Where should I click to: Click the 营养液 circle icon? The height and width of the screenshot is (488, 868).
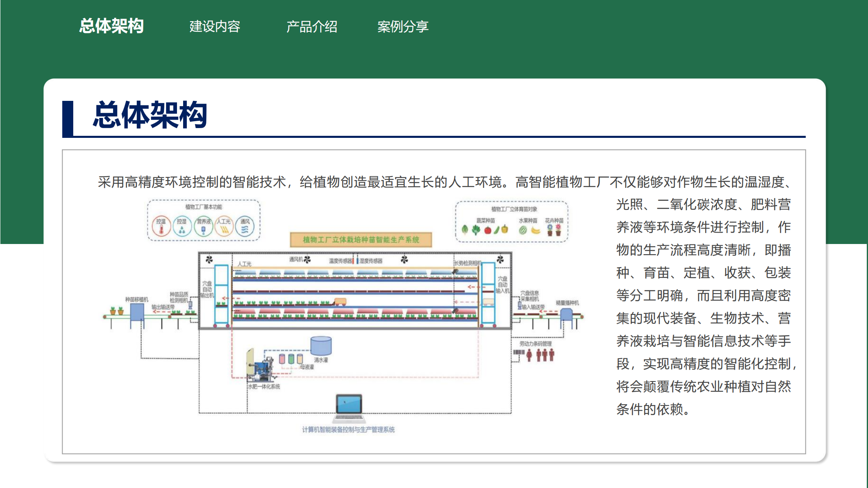point(203,227)
